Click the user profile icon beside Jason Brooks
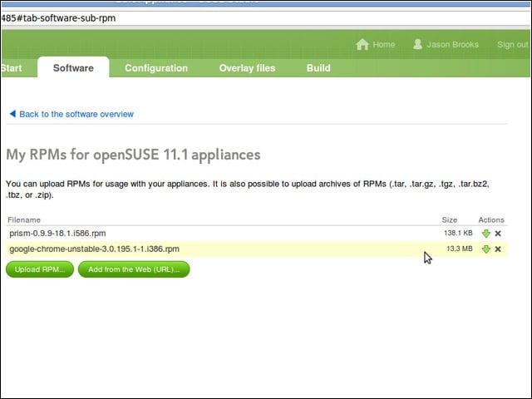This screenshot has height=399, width=532. click(x=417, y=44)
